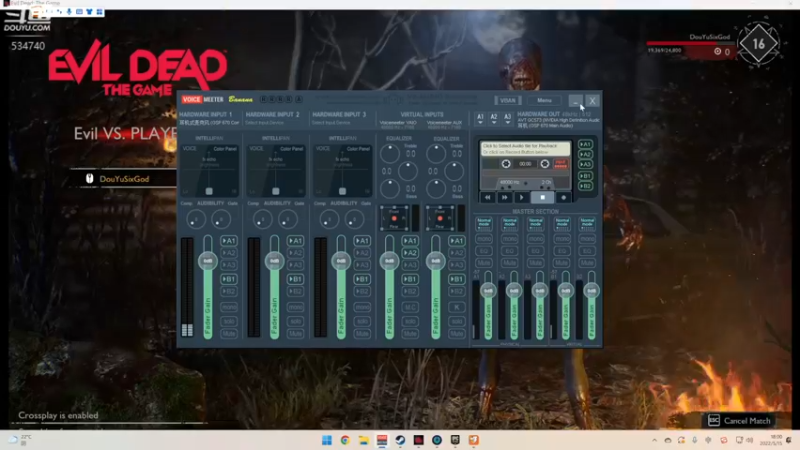Change B2 master bus Normal mode
Viewport: 800px width, 450px height.
click(587, 223)
